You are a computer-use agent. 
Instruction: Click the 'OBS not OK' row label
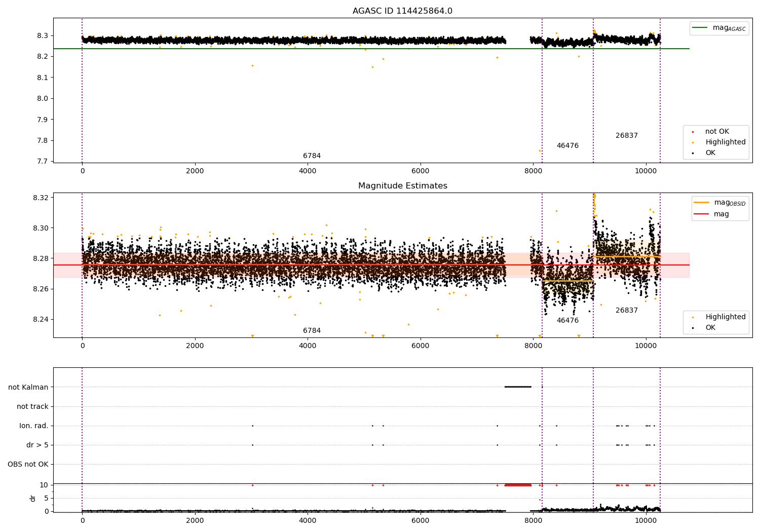pyautogui.click(x=28, y=465)
